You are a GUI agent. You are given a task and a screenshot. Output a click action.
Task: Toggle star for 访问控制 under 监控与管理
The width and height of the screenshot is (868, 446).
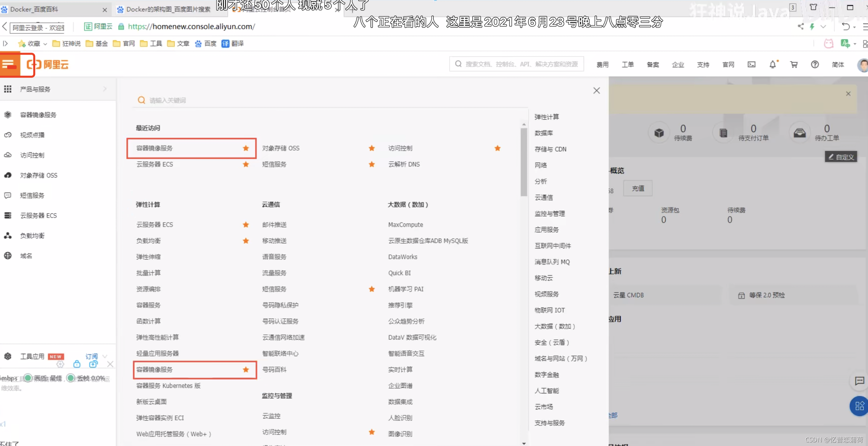point(372,432)
